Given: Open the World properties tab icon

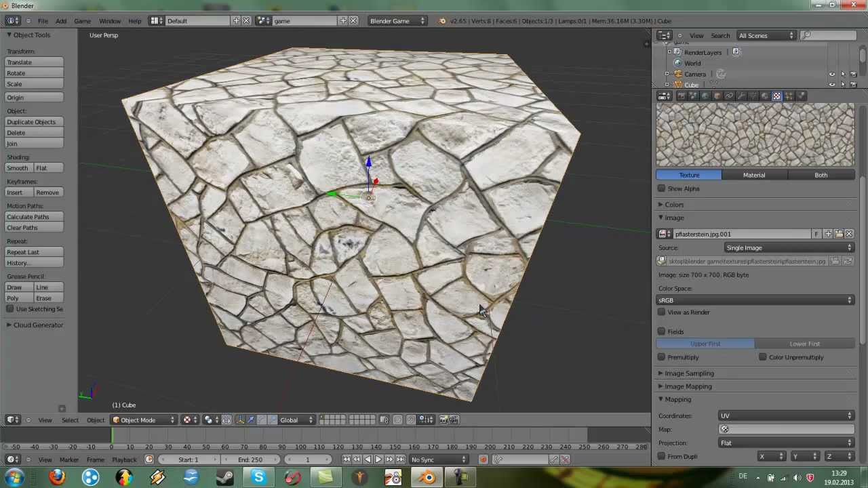Looking at the screenshot, I should tap(705, 96).
